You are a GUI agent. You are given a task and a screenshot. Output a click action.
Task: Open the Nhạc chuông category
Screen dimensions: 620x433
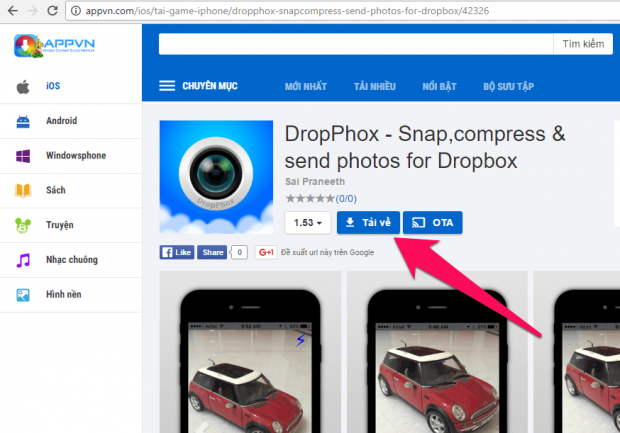(x=72, y=260)
